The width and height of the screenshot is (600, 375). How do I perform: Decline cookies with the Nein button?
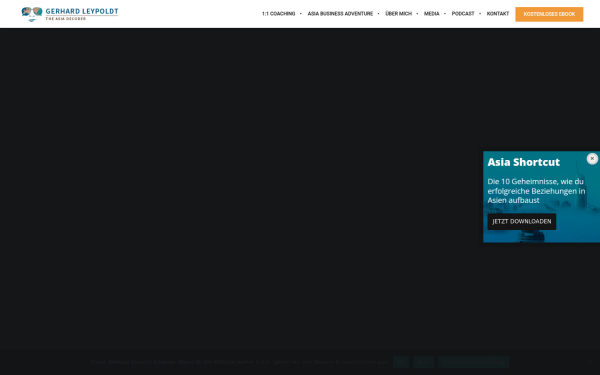(x=423, y=362)
